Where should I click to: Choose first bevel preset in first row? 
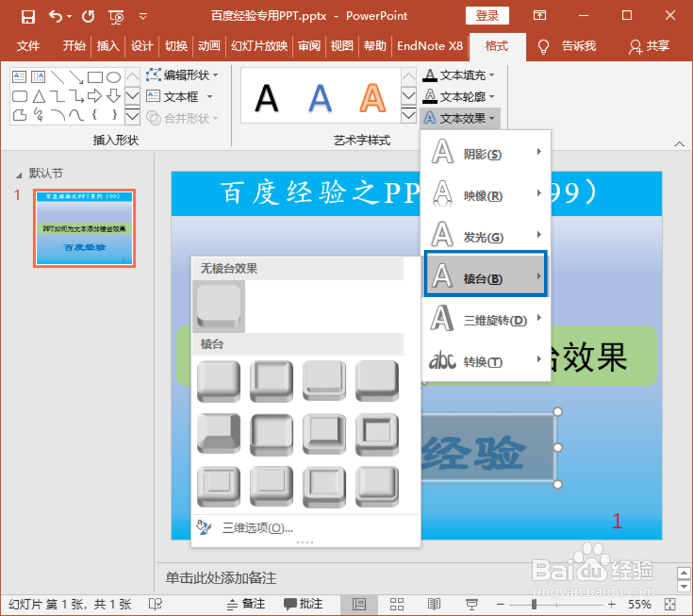click(x=219, y=381)
